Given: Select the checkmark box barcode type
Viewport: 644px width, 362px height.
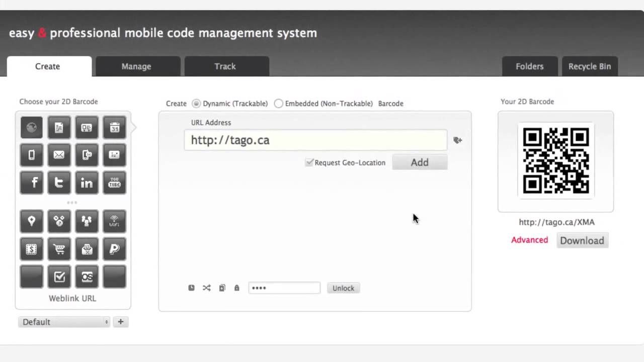Looking at the screenshot, I should [x=59, y=277].
